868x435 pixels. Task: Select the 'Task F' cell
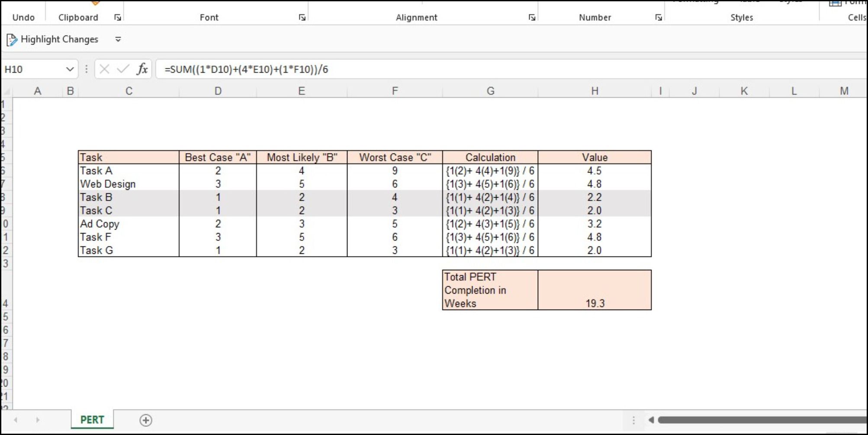click(129, 237)
